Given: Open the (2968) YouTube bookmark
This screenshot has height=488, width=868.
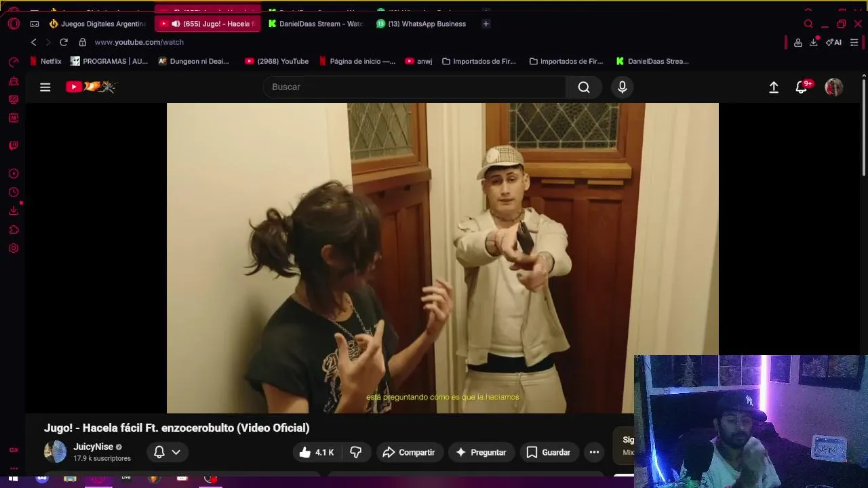Looking at the screenshot, I should click(277, 61).
